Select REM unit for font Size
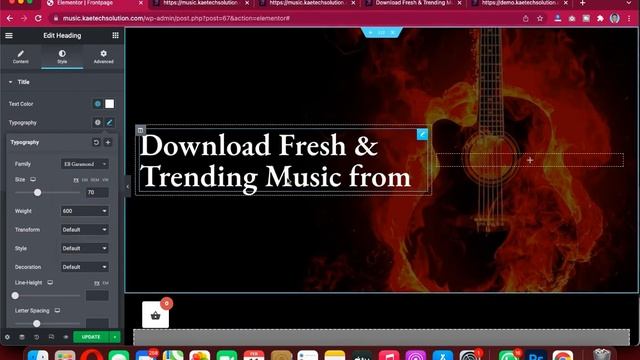The width and height of the screenshot is (640, 360). pyautogui.click(x=95, y=180)
